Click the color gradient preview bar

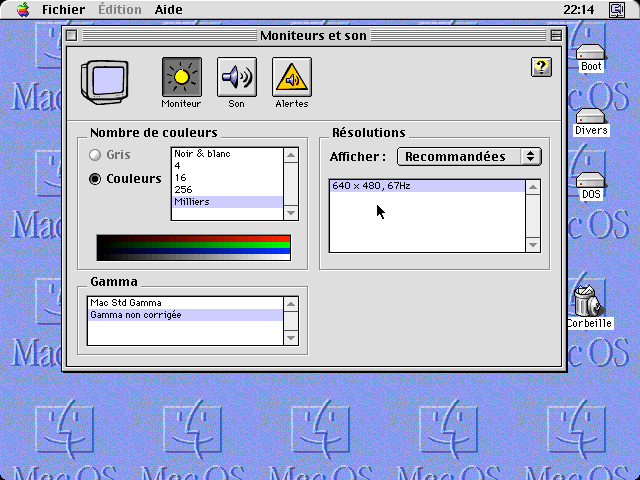(x=193, y=248)
